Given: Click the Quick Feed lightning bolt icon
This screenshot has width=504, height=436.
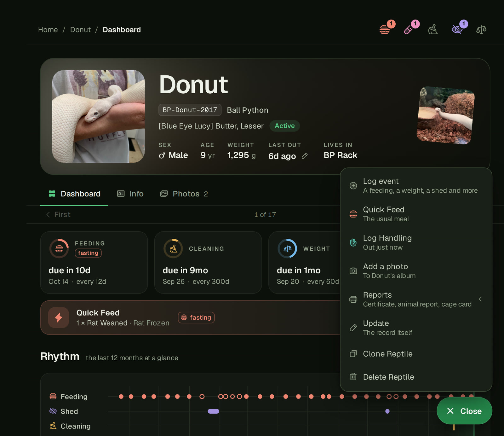Looking at the screenshot, I should pyautogui.click(x=59, y=317).
